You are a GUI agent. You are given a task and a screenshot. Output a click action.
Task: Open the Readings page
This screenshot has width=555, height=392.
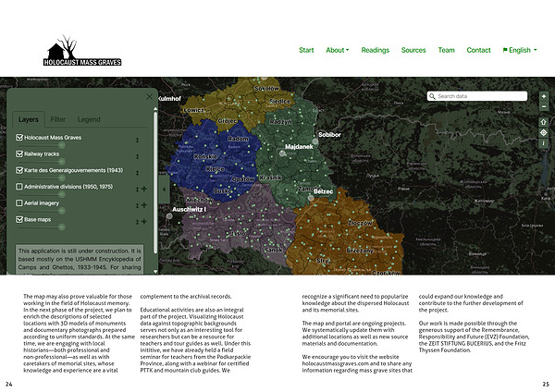coord(376,50)
